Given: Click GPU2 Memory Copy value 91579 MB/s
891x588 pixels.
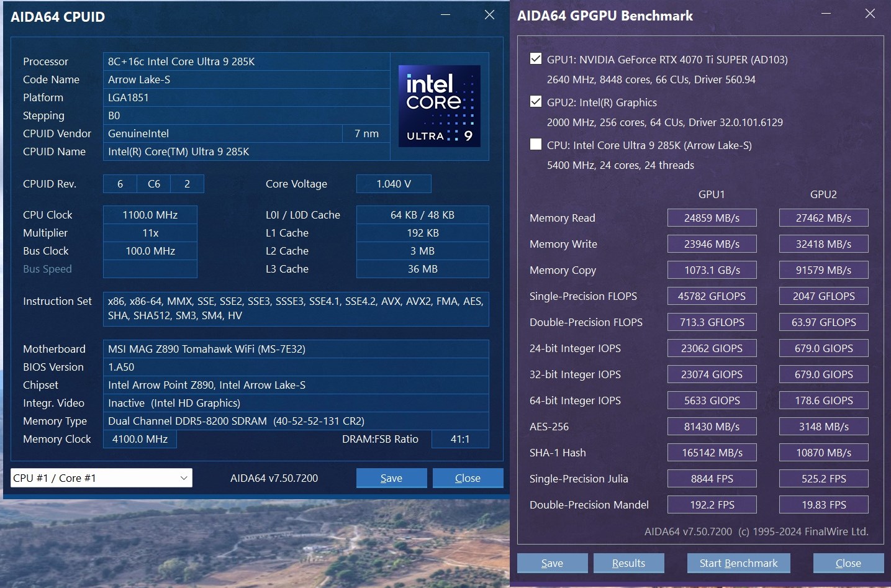Looking at the screenshot, I should point(824,270).
